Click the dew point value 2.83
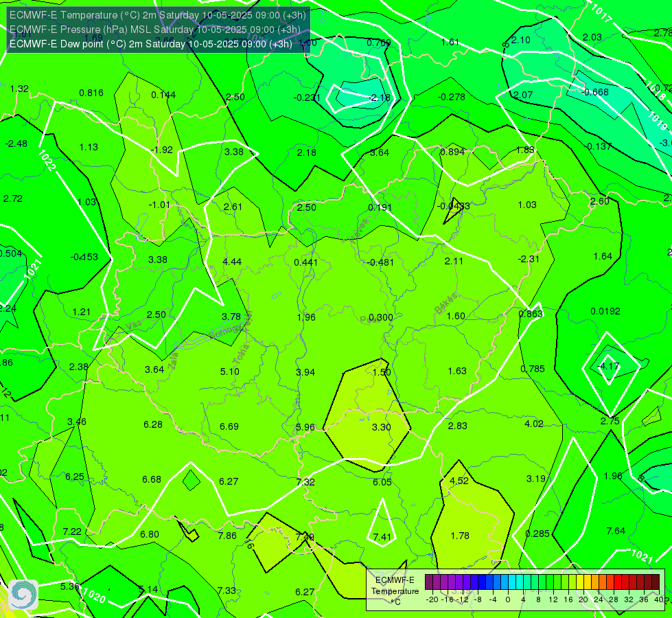672x618 pixels. click(458, 426)
